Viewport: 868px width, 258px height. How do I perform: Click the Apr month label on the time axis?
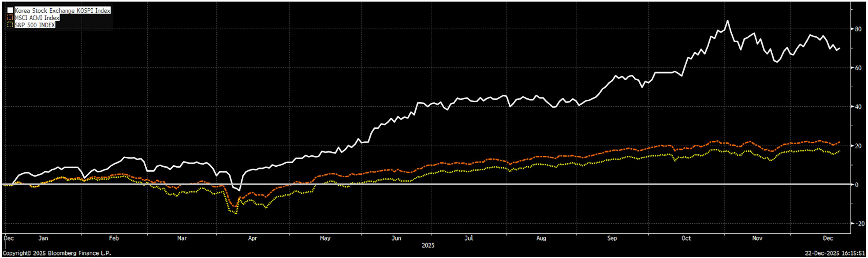click(x=252, y=238)
